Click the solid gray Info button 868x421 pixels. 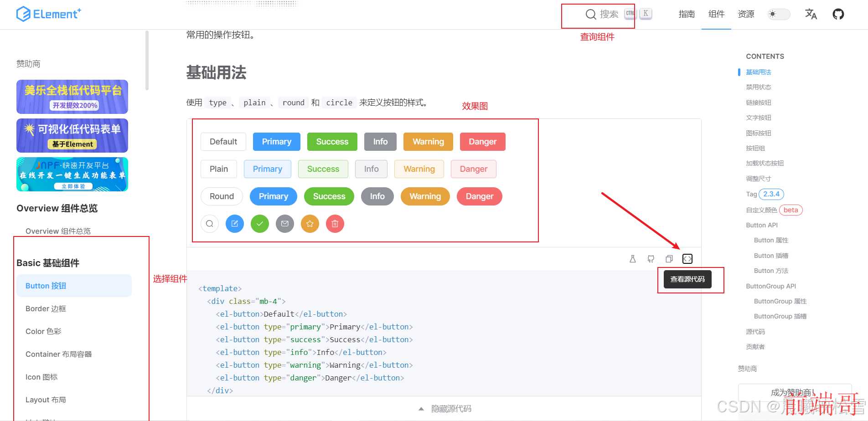click(381, 142)
